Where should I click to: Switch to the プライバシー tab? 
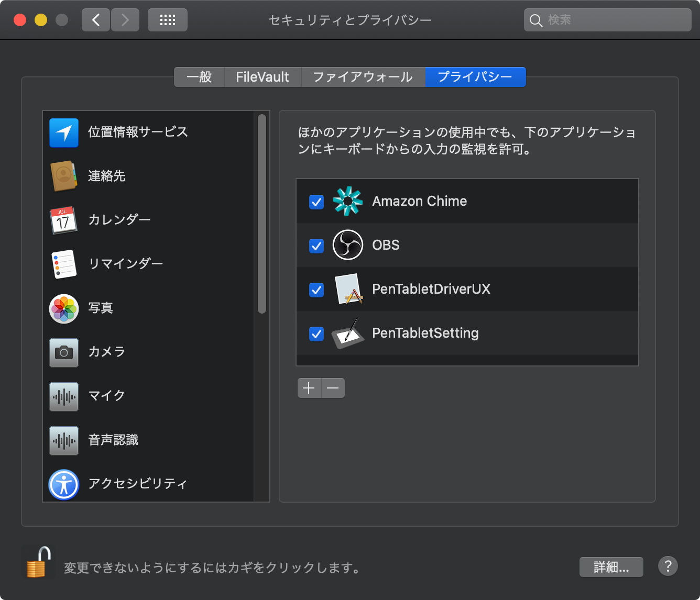pyautogui.click(x=475, y=77)
